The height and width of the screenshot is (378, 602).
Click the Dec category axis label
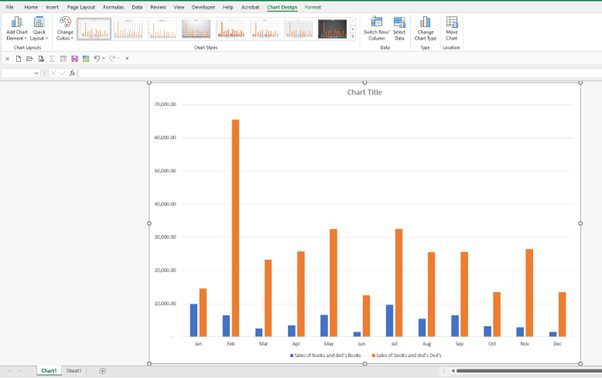pos(557,344)
